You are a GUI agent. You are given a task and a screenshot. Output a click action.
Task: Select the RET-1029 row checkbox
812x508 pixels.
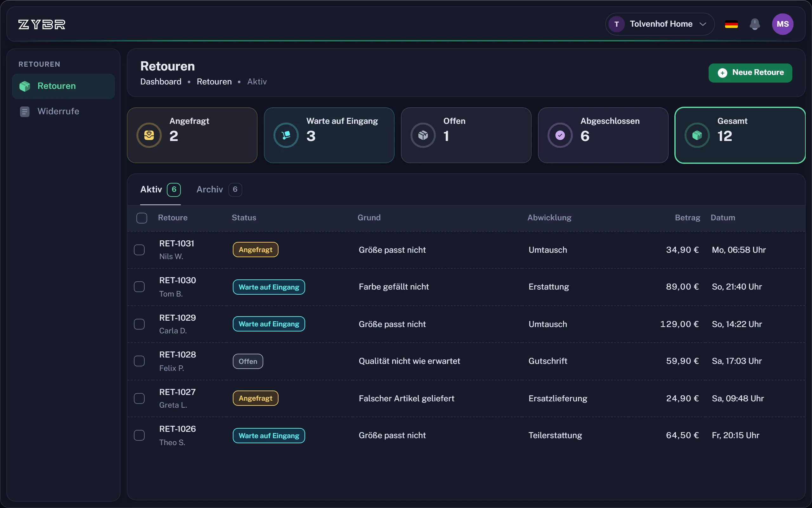(139, 324)
